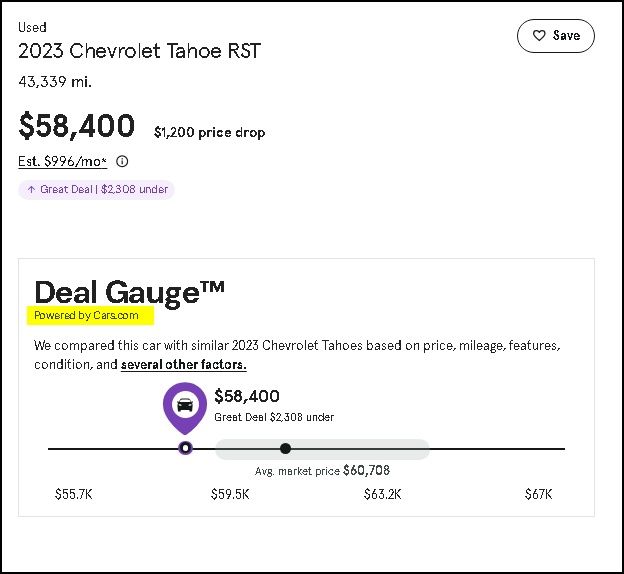Click the $1,200 price drop label

(x=209, y=132)
